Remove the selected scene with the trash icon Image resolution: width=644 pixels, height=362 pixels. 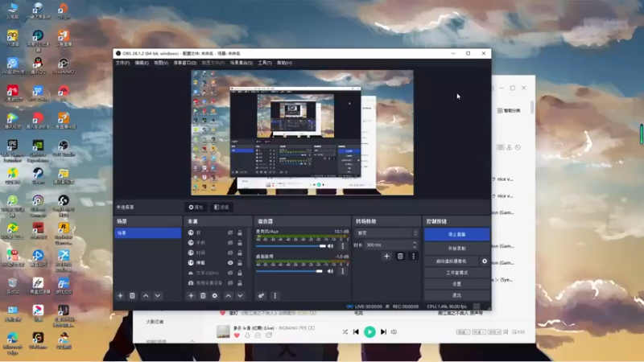pyautogui.click(x=132, y=295)
